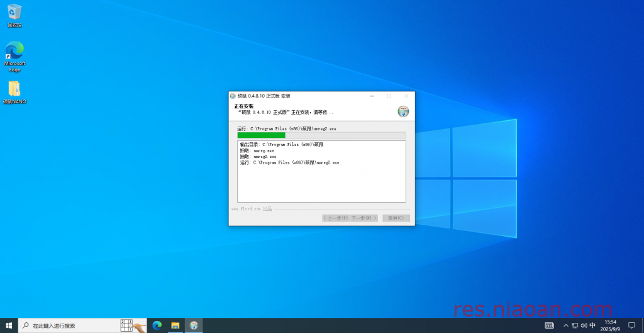This screenshot has height=333, width=644.
Task: Click the installation log list box
Action: [x=321, y=171]
